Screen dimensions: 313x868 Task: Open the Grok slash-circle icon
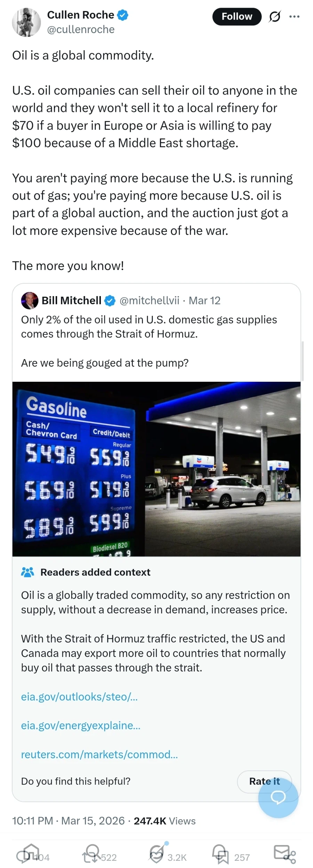(x=274, y=16)
